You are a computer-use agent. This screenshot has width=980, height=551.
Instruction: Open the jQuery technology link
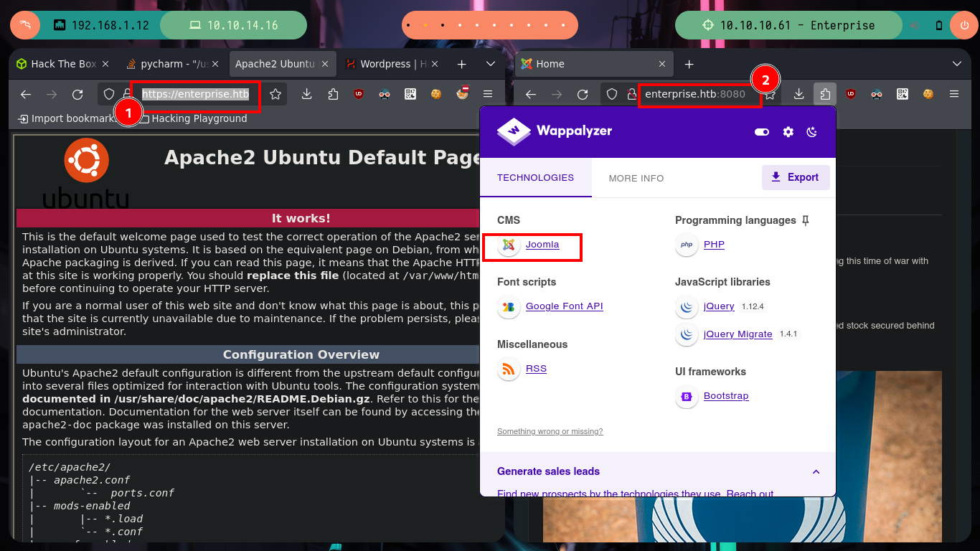point(719,306)
